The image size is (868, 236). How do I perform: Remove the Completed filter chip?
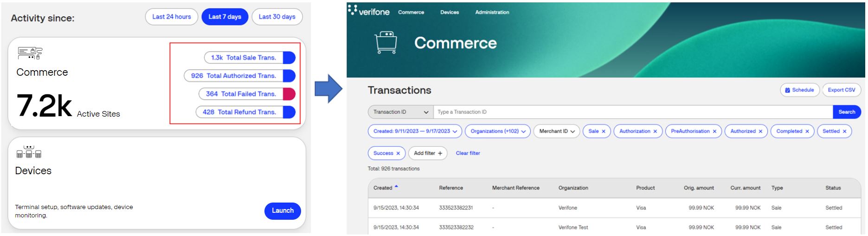[x=807, y=131]
